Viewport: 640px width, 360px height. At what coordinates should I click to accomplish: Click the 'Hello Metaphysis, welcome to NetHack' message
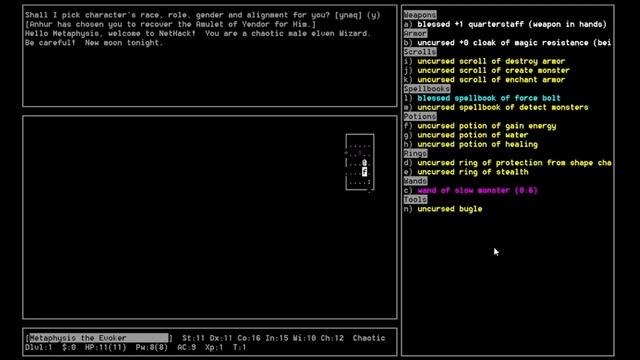[198, 33]
